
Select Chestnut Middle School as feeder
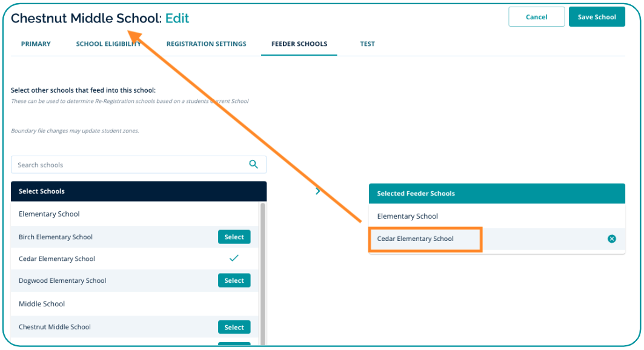[234, 328]
